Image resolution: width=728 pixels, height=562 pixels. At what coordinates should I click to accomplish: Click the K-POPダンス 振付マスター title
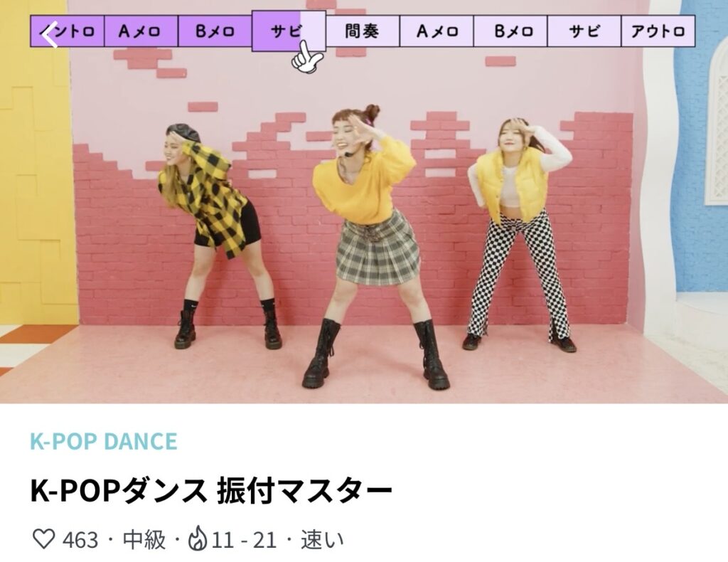(x=211, y=490)
